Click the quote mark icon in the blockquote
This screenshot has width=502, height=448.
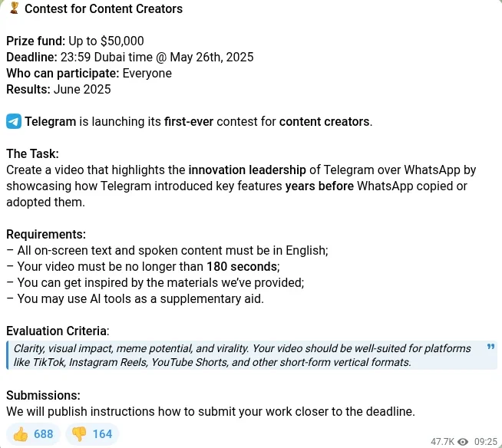pos(490,347)
